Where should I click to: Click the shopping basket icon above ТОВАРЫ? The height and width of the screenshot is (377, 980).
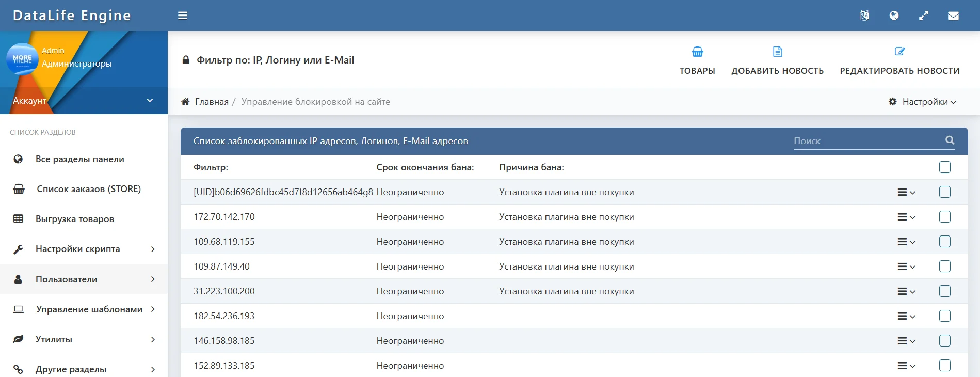[x=697, y=52]
